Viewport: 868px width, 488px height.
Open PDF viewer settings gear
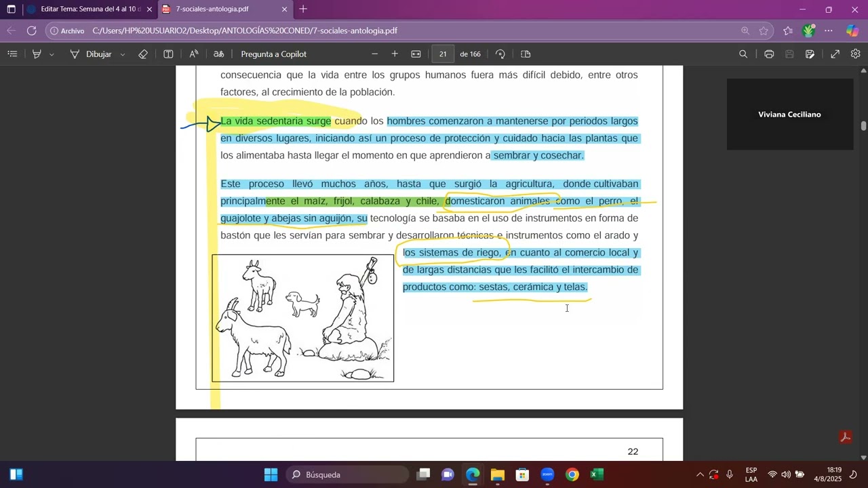pyautogui.click(x=855, y=54)
